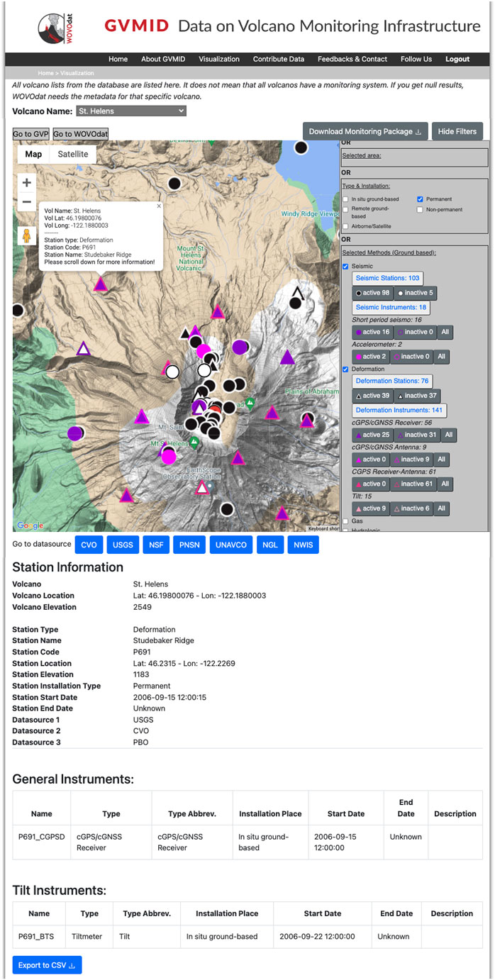Click the Street View pegman icon
The width and height of the screenshot is (495, 980).
click(x=26, y=235)
